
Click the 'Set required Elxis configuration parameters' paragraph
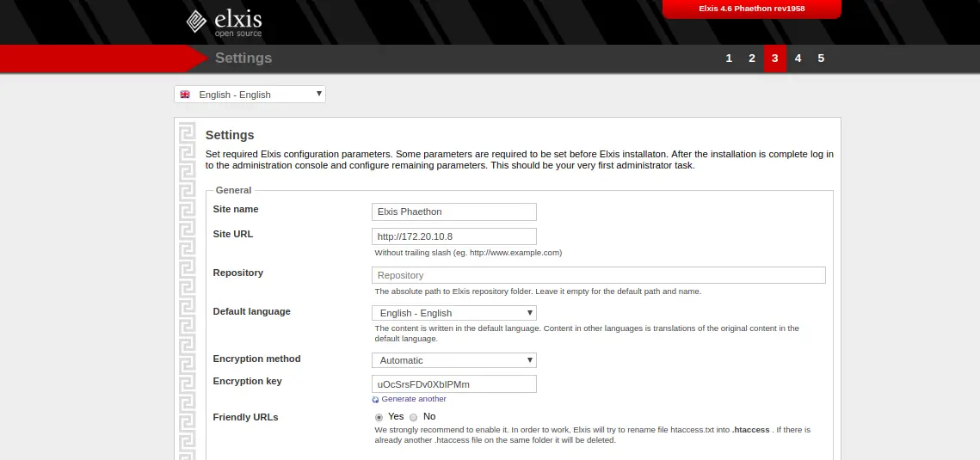520,160
